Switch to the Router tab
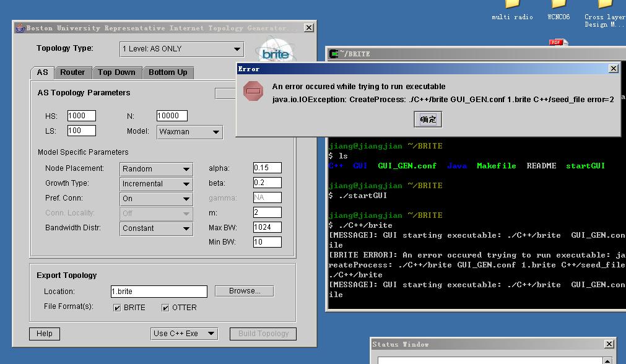This screenshot has height=364, width=626. pos(72,72)
